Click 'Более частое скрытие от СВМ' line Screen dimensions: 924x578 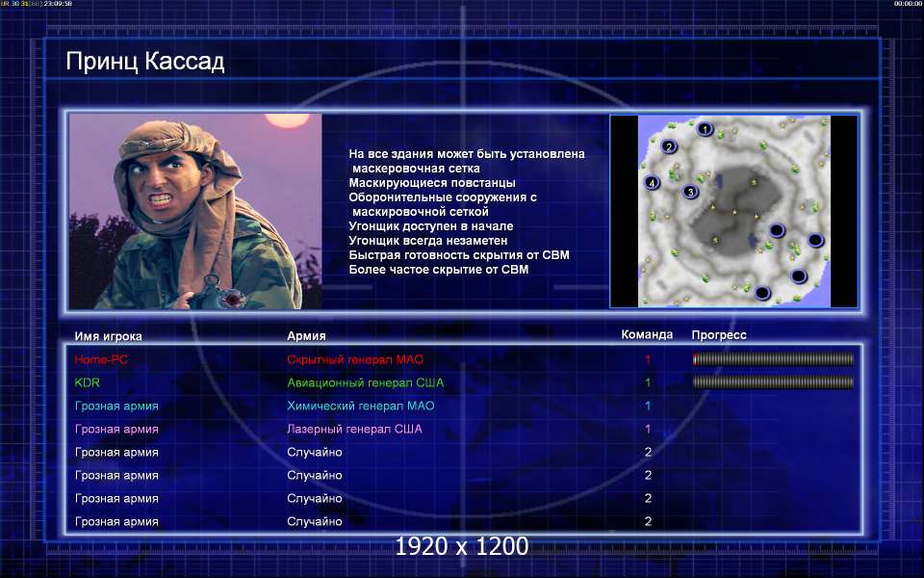(439, 270)
